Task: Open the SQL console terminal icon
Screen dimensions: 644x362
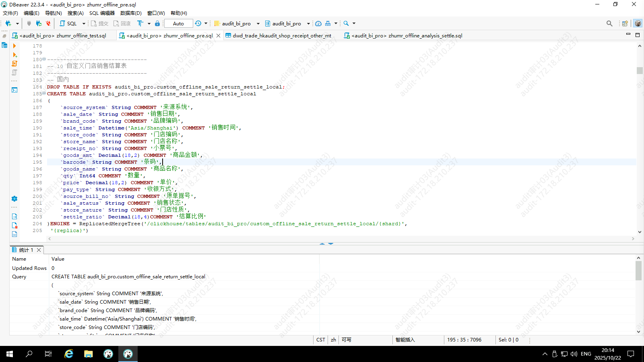Action: click(x=14, y=90)
